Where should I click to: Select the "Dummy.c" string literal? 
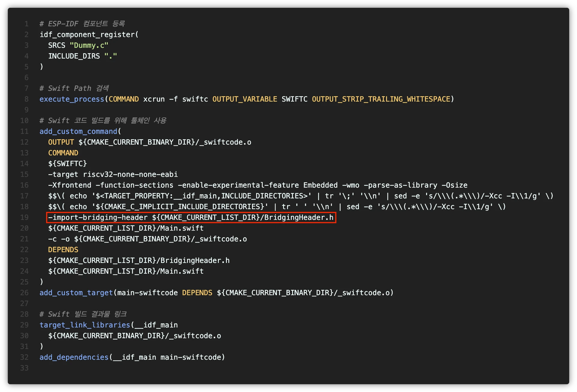89,45
